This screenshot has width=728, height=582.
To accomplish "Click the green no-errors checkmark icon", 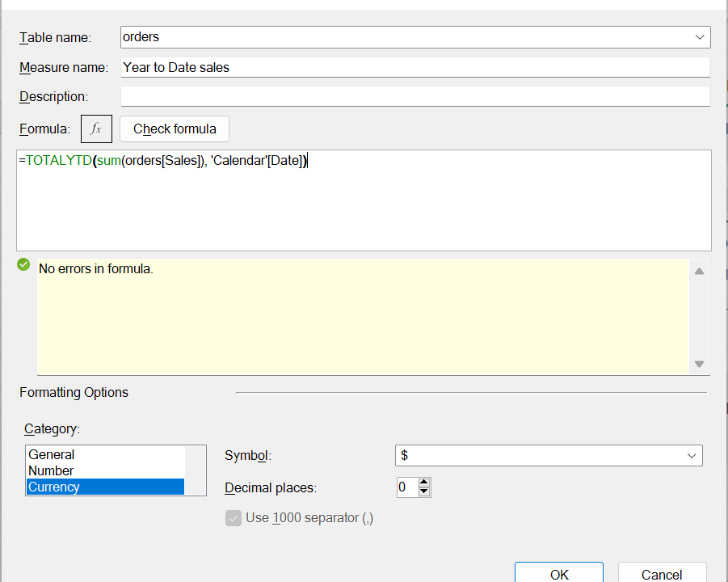I will point(23,265).
